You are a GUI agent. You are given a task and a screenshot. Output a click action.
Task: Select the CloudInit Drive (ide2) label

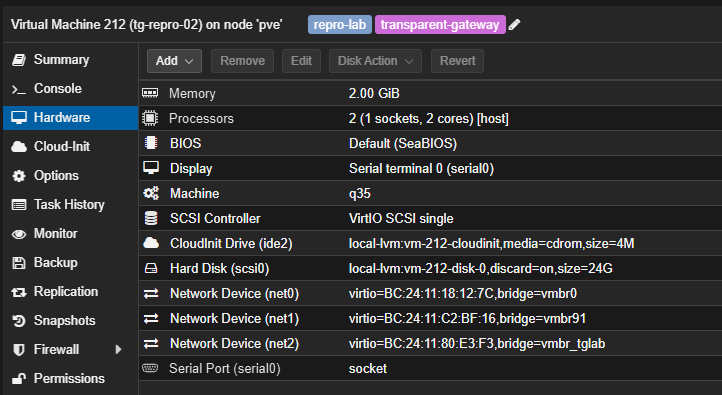pos(231,243)
